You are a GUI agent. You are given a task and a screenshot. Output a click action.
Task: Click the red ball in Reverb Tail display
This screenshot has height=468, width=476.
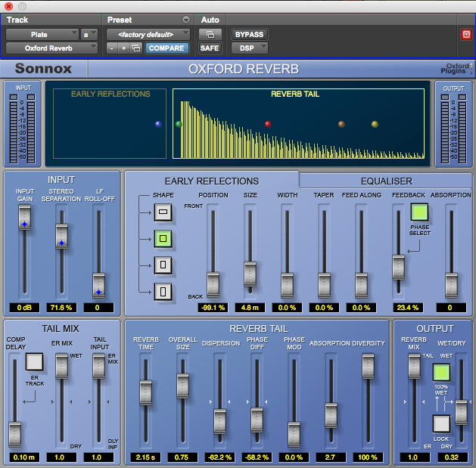tap(268, 124)
